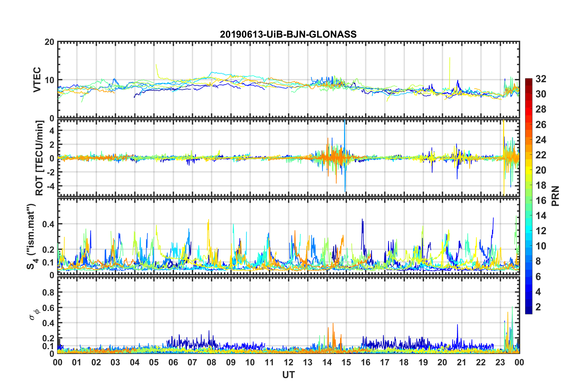Click VTEC axis tick label 10
This screenshot has height=392, width=577.
[x=49, y=80]
